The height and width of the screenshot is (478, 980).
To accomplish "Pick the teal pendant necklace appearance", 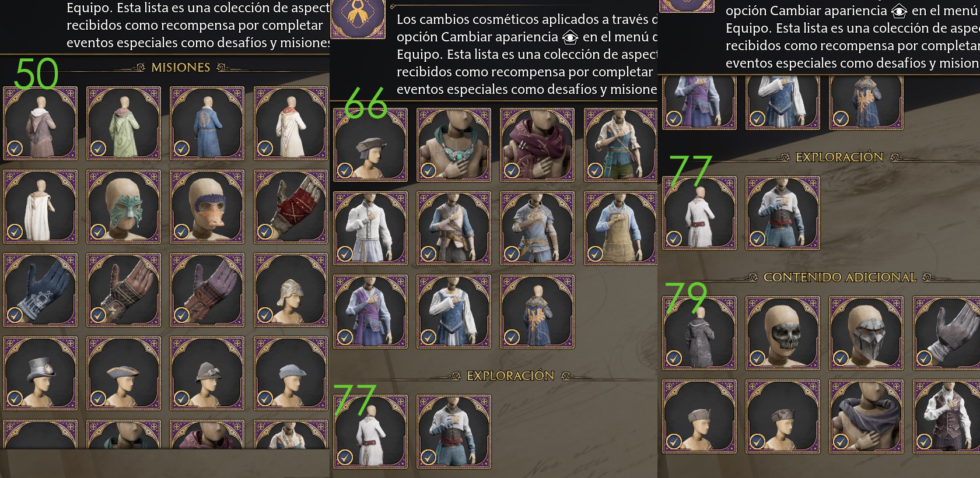I will [454, 145].
